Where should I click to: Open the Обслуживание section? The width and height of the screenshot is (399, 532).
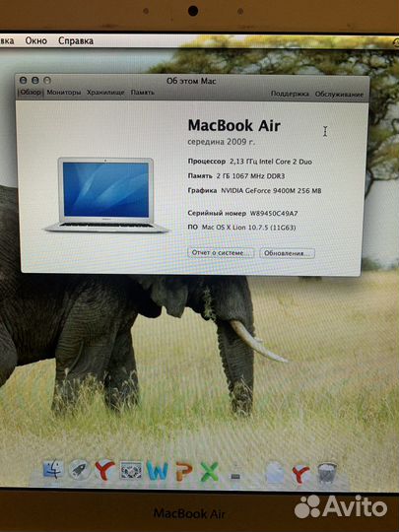[339, 95]
